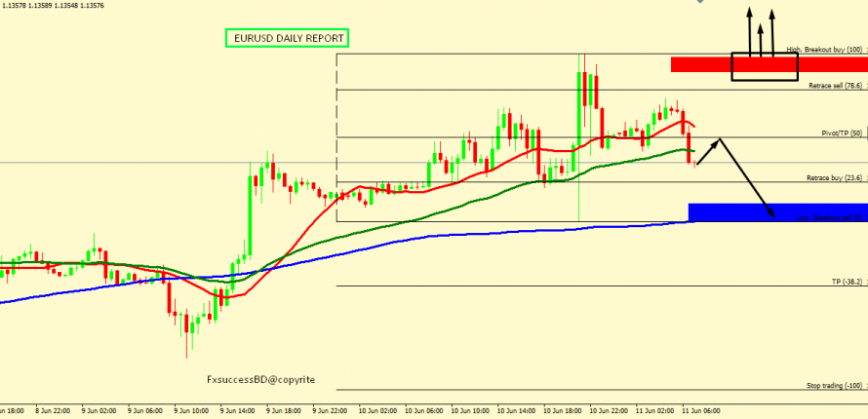Screen dimensions: 868x419
Task: Click the 11 Jun 06:00 time axis label
Action: pyautogui.click(x=701, y=411)
